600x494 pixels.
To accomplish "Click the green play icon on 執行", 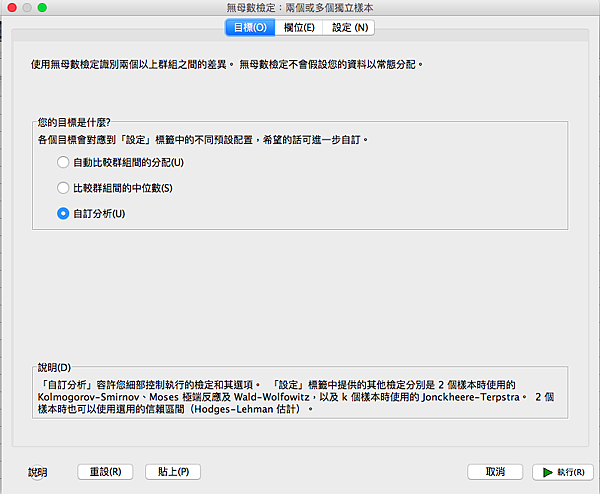I will pyautogui.click(x=548, y=472).
